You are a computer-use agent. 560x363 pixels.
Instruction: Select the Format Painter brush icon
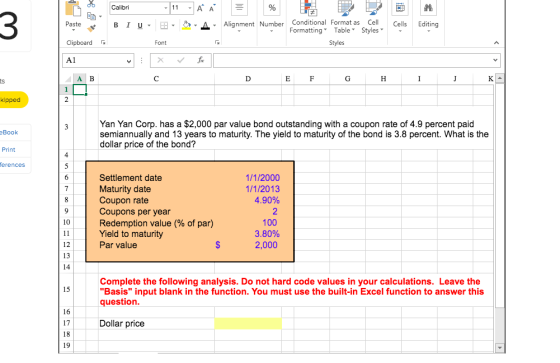point(91,28)
